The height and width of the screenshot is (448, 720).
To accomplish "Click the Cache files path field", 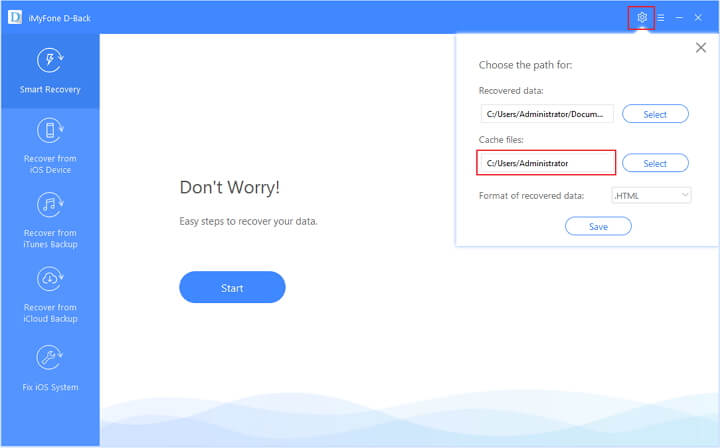I will click(547, 163).
